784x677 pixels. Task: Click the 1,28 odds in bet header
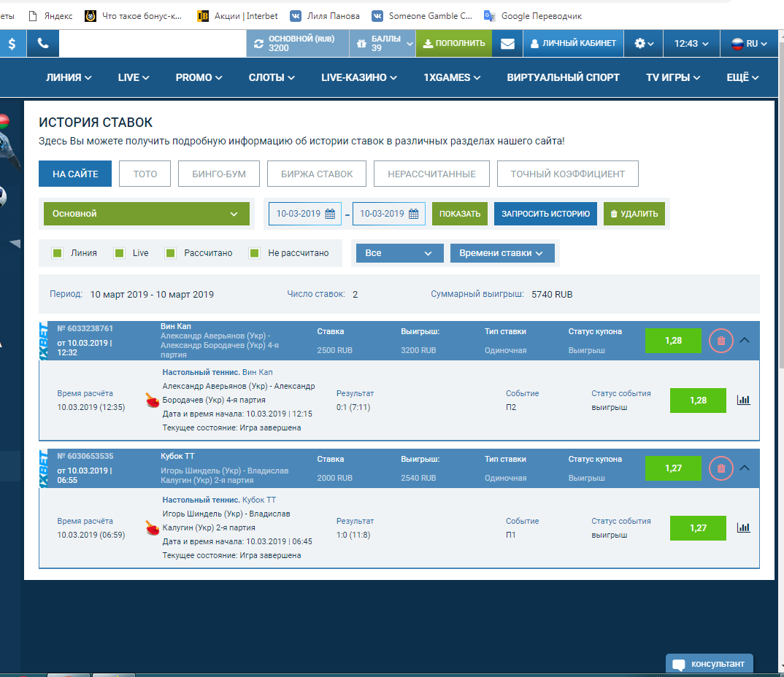click(673, 341)
